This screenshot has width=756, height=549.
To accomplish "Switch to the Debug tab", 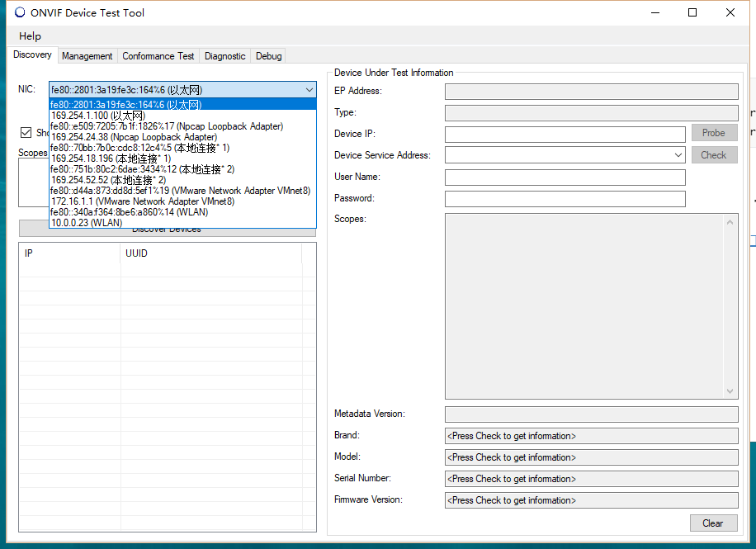I will tap(268, 56).
